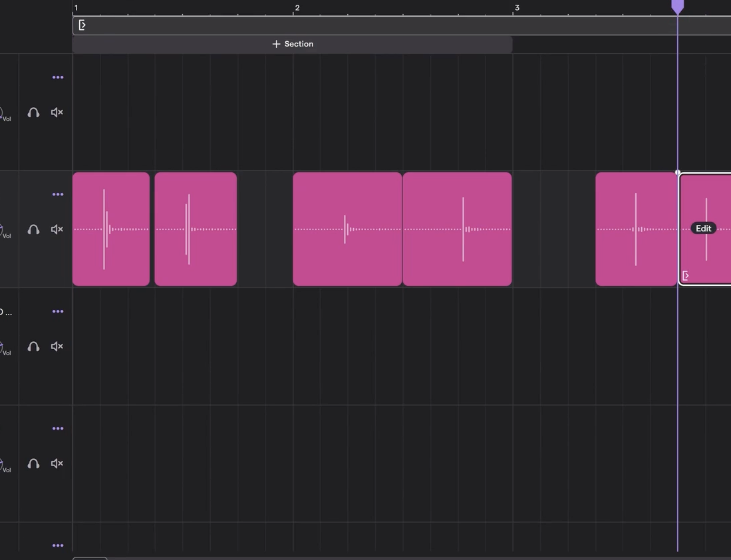
Task: Select the fourth pink clip ending at bar 3
Action: pos(458,229)
